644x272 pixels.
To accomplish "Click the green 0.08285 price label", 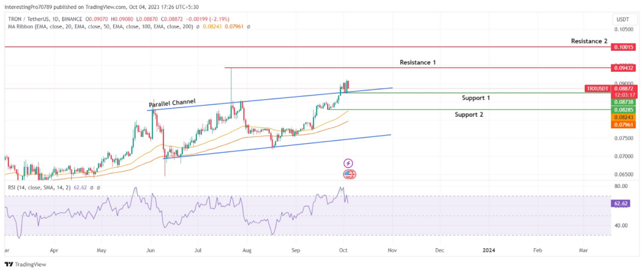I will point(623,110).
